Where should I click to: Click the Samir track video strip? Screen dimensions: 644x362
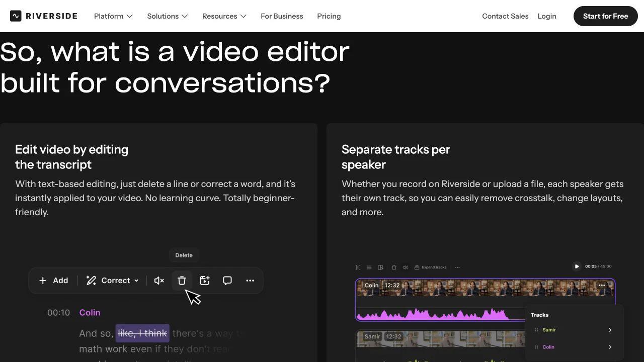[x=440, y=339]
